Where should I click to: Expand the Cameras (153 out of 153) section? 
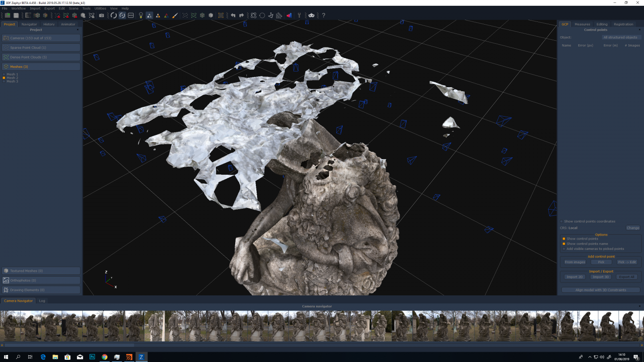(x=41, y=38)
